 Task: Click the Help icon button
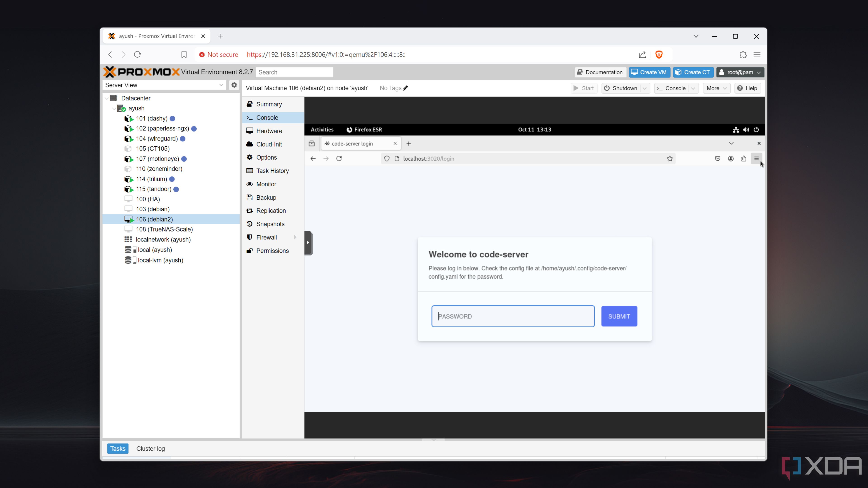pyautogui.click(x=747, y=88)
